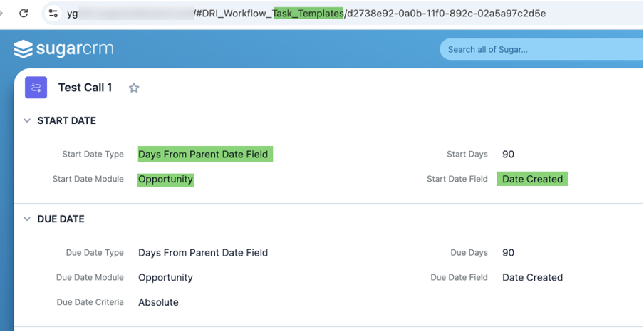
Task: Click Due Date Module value Opportunity
Action: (x=165, y=278)
